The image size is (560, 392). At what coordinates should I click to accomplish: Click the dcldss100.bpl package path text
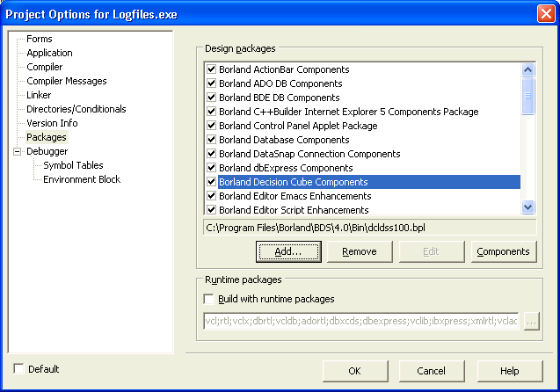[316, 228]
